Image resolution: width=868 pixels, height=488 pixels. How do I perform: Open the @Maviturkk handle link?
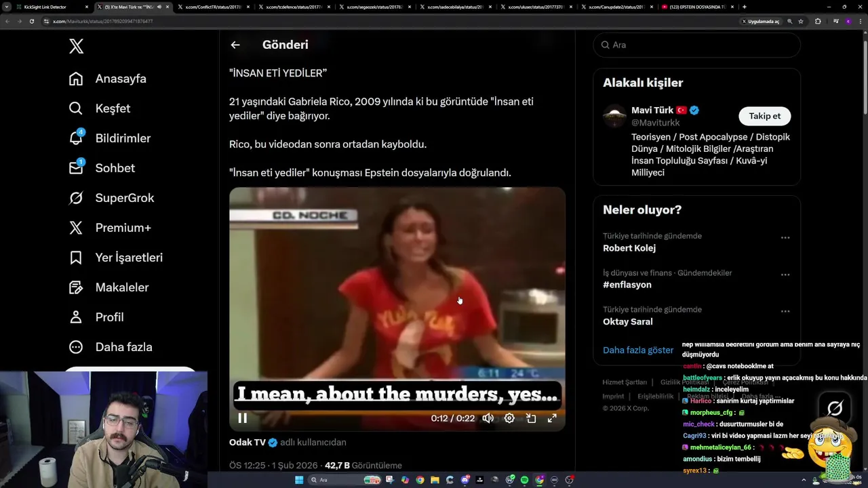tap(656, 123)
